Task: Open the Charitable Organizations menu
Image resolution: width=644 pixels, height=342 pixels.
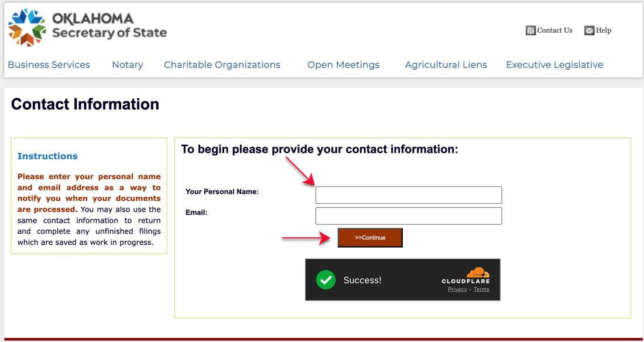Action: [x=222, y=65]
